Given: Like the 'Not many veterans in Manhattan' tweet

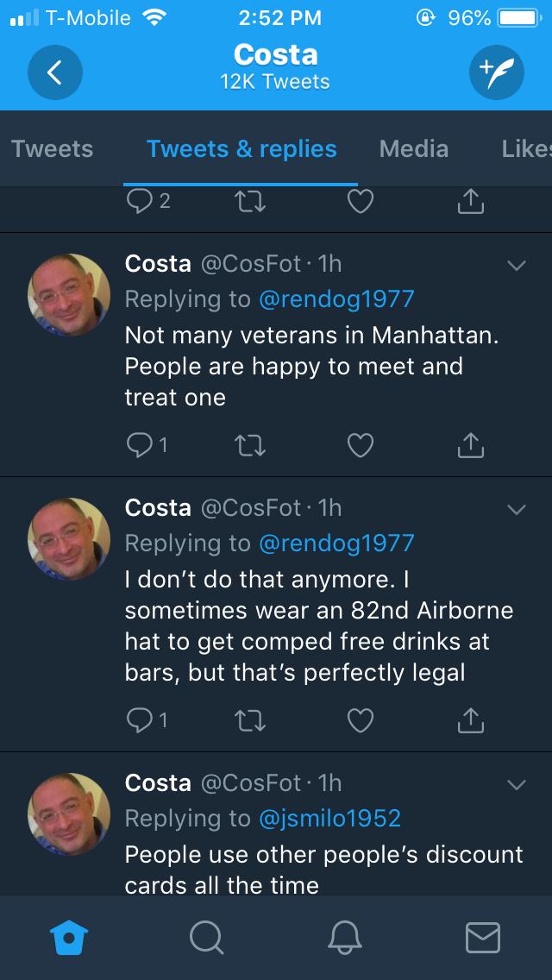Looking at the screenshot, I should tap(360, 445).
